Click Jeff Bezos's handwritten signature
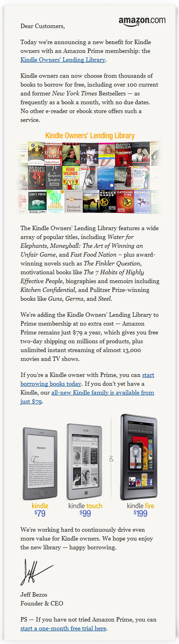The width and height of the screenshot is (179, 644). [36, 571]
